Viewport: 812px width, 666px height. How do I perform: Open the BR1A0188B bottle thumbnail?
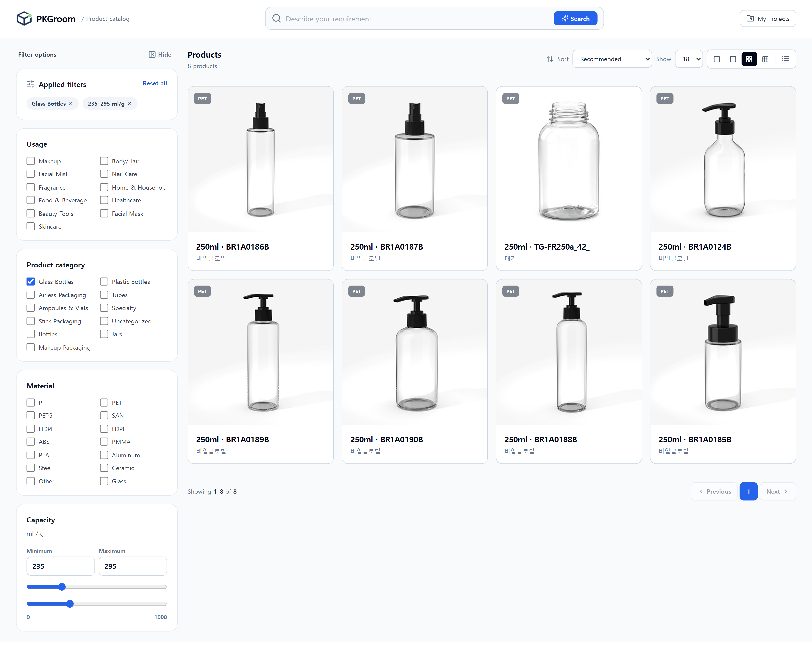coord(569,352)
